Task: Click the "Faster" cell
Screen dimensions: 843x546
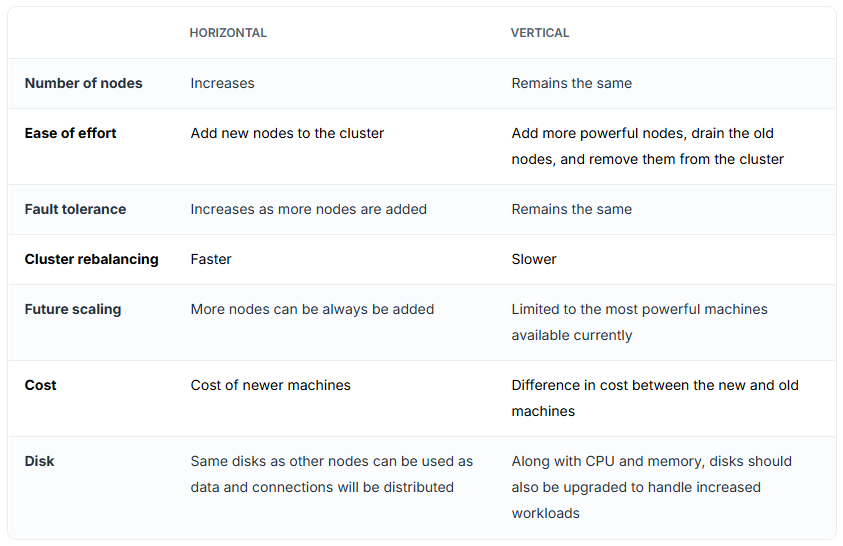Action: [x=213, y=259]
